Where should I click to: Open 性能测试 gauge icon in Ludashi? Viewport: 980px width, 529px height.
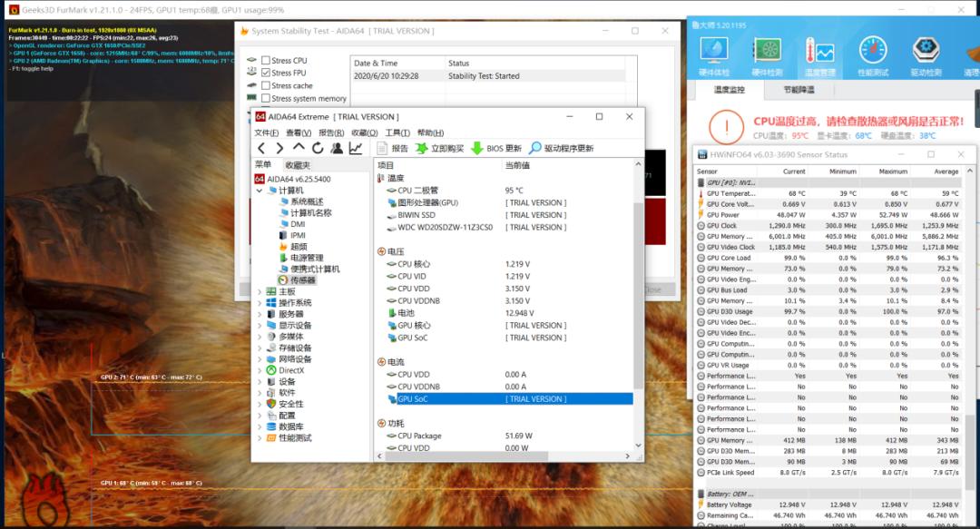873,56
